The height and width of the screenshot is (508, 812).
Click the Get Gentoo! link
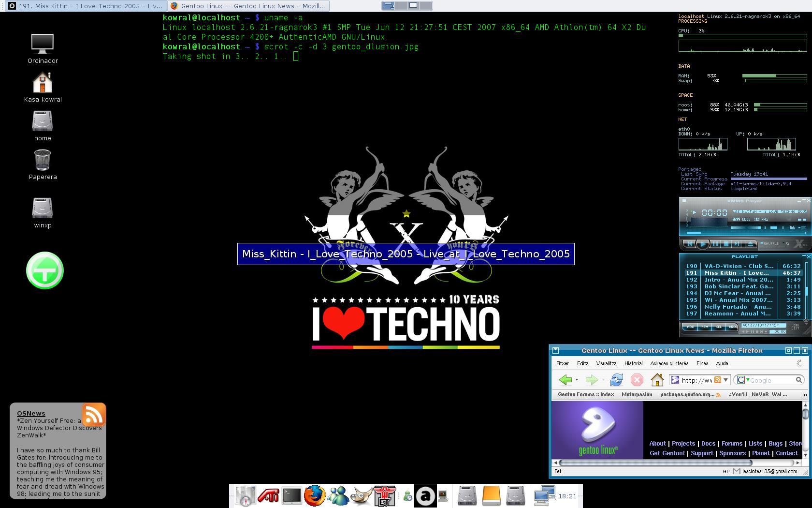pyautogui.click(x=667, y=453)
